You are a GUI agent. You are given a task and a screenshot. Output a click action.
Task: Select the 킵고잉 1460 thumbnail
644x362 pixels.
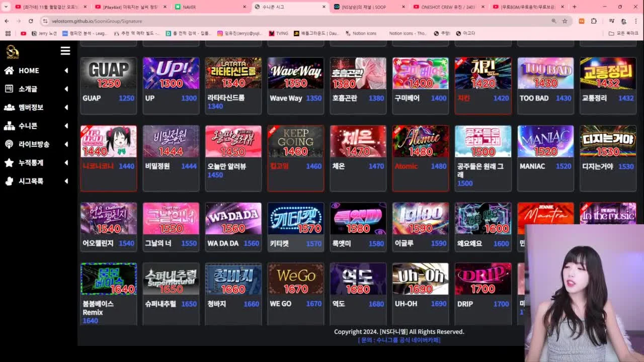pyautogui.click(x=296, y=142)
